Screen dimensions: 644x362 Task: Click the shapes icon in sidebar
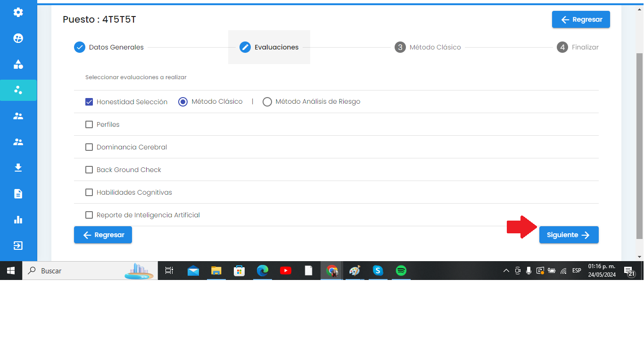(x=18, y=65)
